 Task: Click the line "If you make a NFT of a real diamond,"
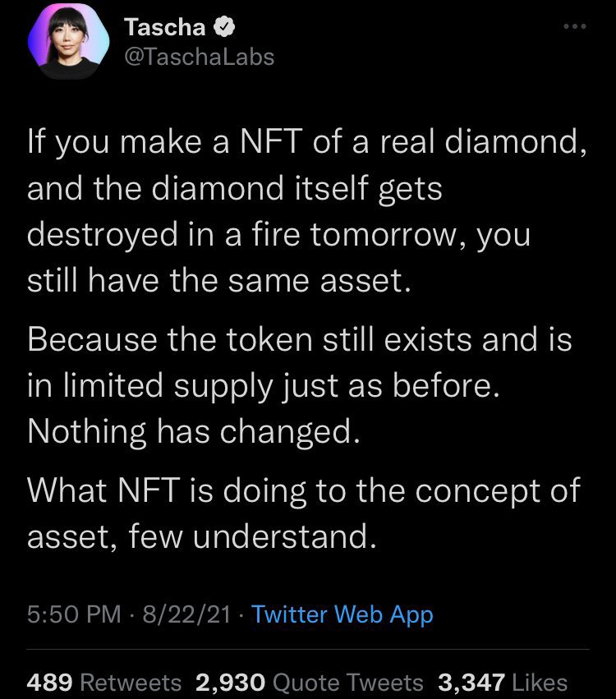pyautogui.click(x=306, y=142)
